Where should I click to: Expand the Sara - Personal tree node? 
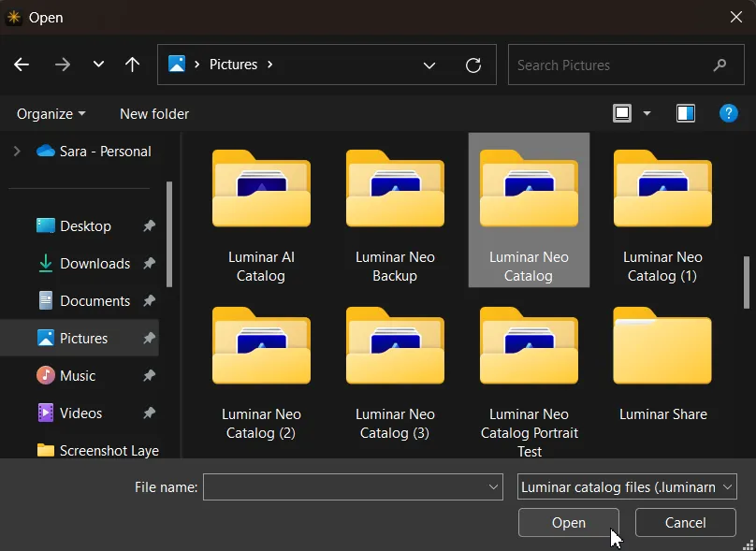17,151
